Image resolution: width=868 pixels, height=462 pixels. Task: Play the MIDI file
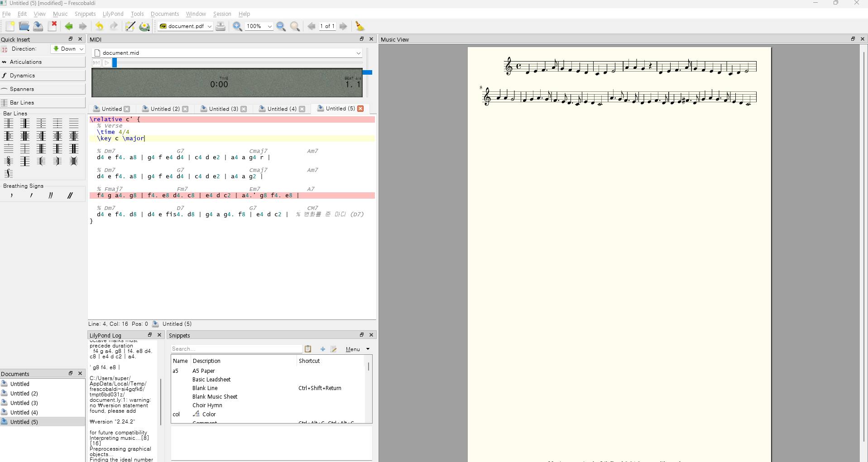(x=106, y=63)
